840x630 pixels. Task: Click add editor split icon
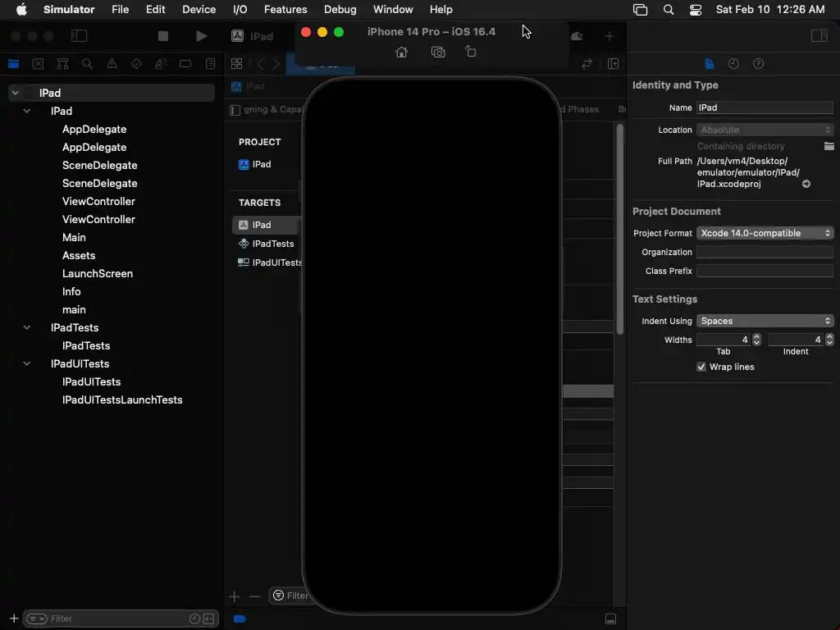(614, 64)
